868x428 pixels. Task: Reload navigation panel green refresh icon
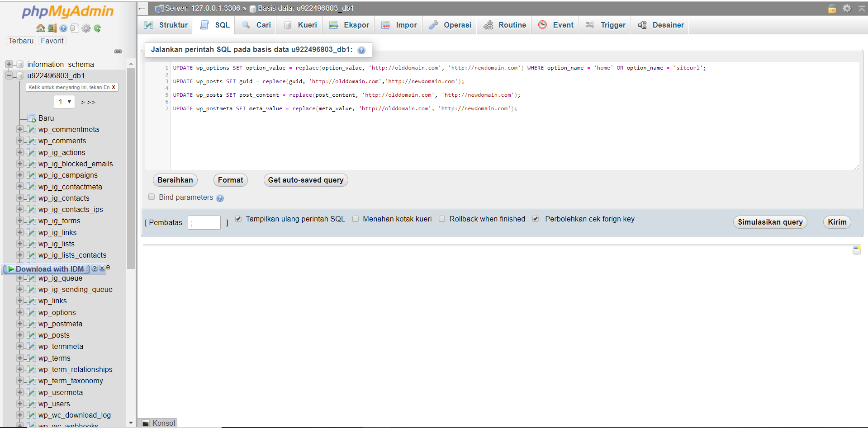[x=97, y=28]
